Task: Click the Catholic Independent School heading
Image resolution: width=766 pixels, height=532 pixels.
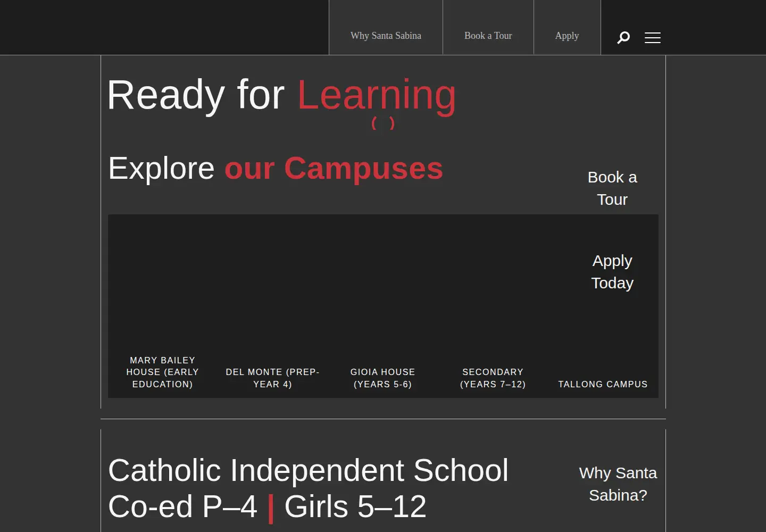Action: tap(309, 470)
